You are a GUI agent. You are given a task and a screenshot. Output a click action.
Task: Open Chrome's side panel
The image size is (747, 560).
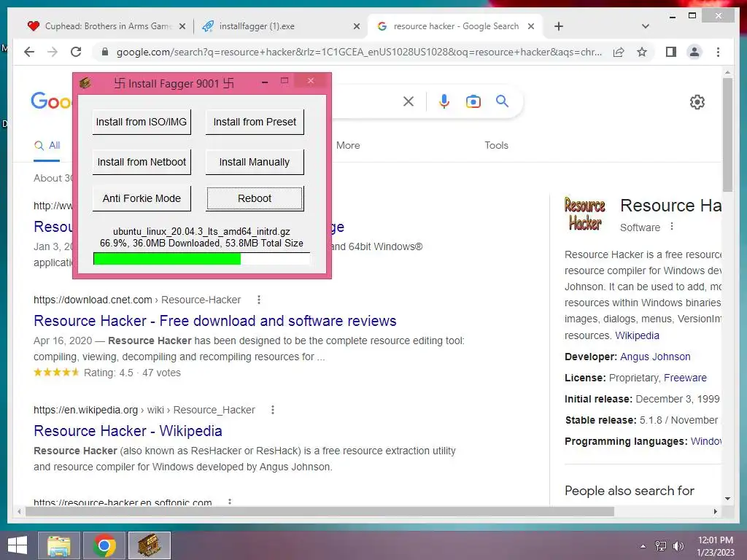(x=671, y=52)
